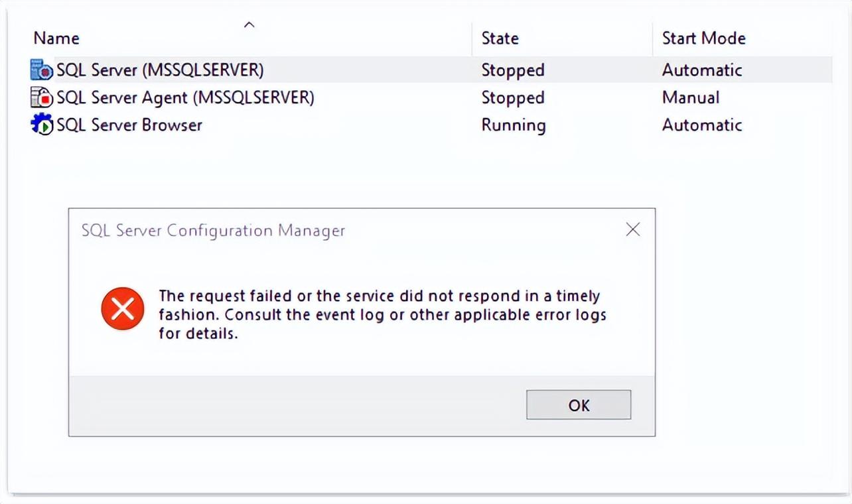Click the SQL Server Agent service icon
The height and width of the screenshot is (504, 852).
pyautogui.click(x=42, y=97)
